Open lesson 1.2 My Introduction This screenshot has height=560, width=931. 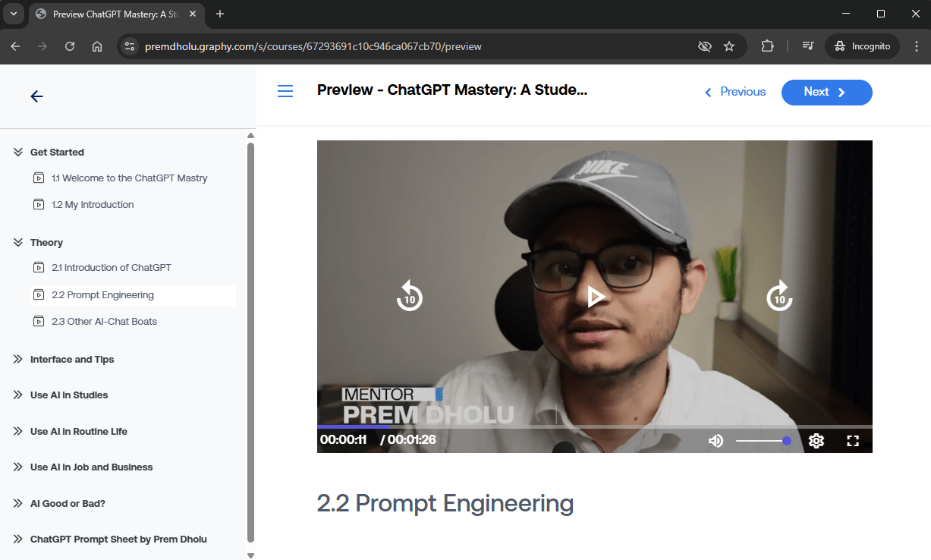coord(93,205)
